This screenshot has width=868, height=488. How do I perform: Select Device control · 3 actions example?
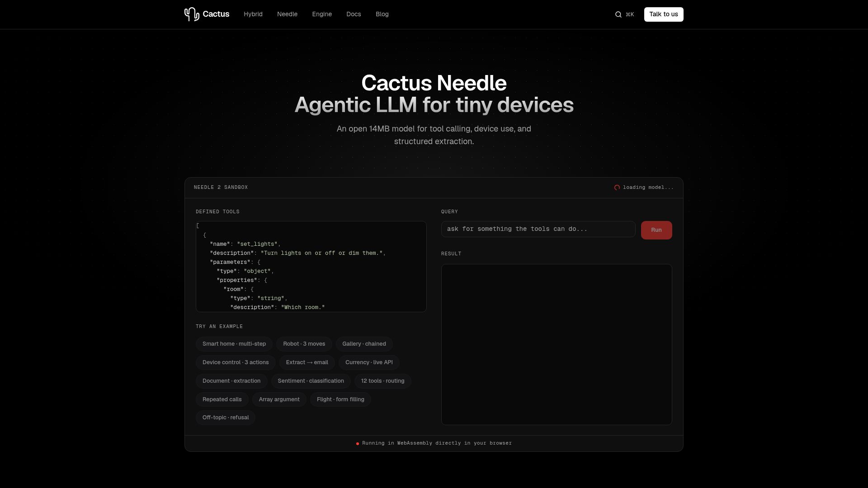(236, 363)
